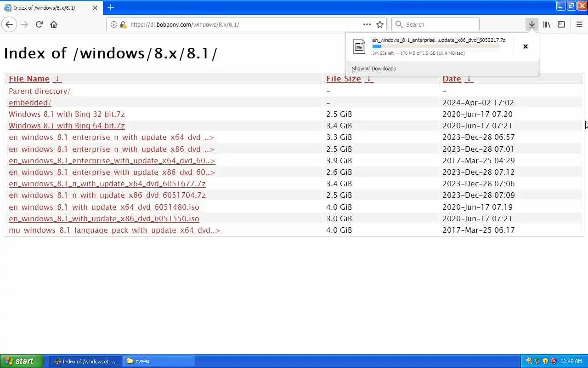Switch to nwwia folder taskbar button
Screen dimensions: 588x368
tap(159, 361)
